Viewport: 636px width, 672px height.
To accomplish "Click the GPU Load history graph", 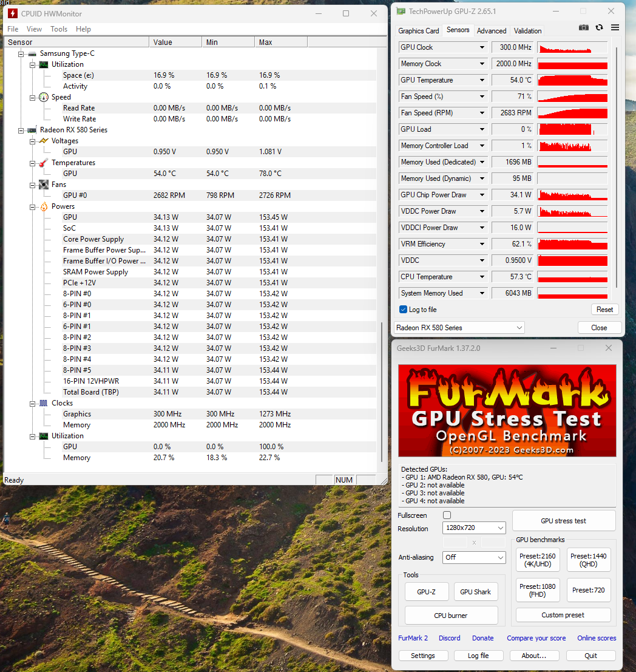I will point(572,129).
